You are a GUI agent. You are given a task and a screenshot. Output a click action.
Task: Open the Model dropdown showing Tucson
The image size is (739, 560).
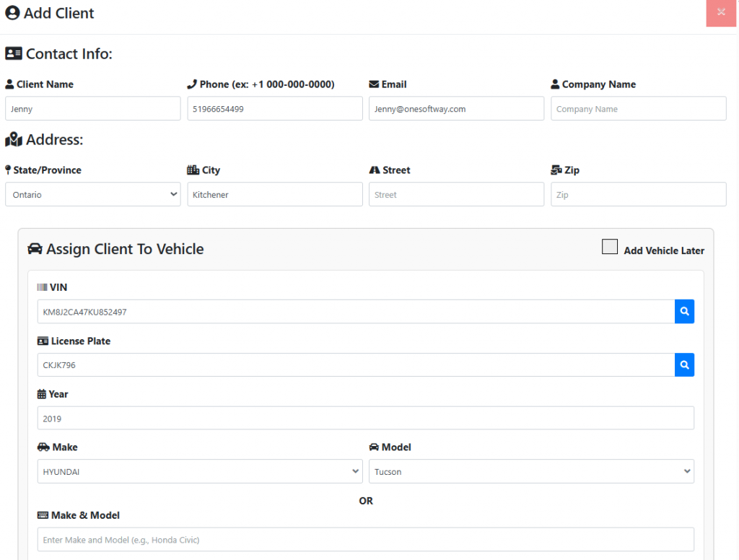point(531,471)
